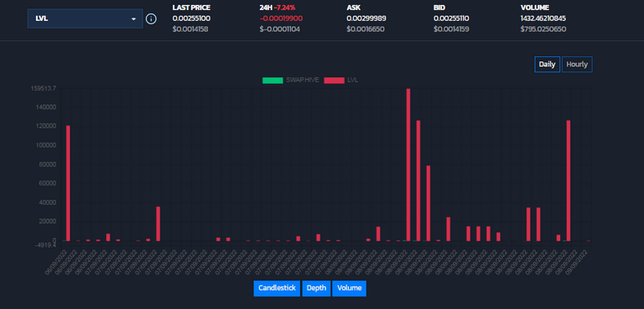This screenshot has width=644, height=309.
Task: Select bid price 0.00255110
Action: 451,18
